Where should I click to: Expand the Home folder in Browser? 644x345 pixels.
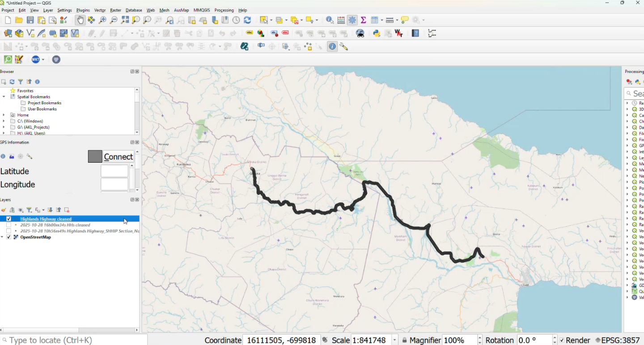coord(4,115)
